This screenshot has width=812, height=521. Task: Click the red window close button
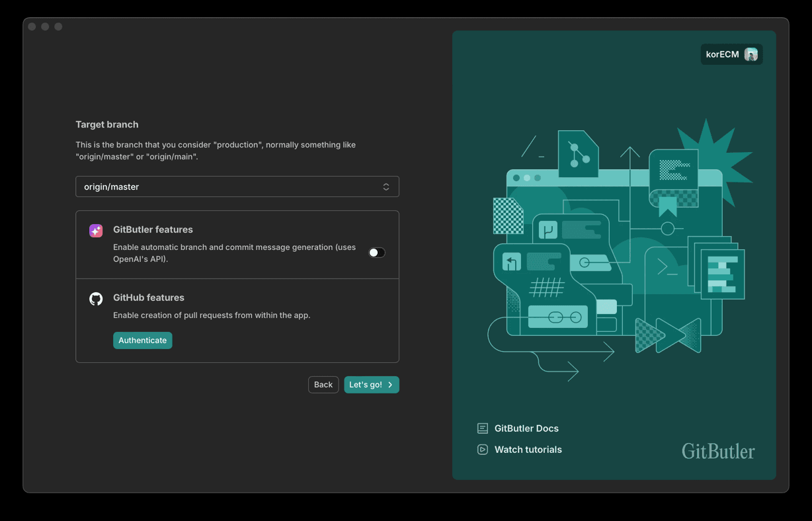pyautogui.click(x=32, y=26)
